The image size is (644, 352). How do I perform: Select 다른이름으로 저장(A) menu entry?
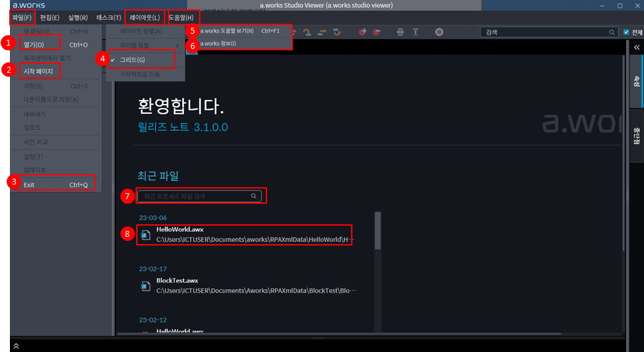point(56,99)
